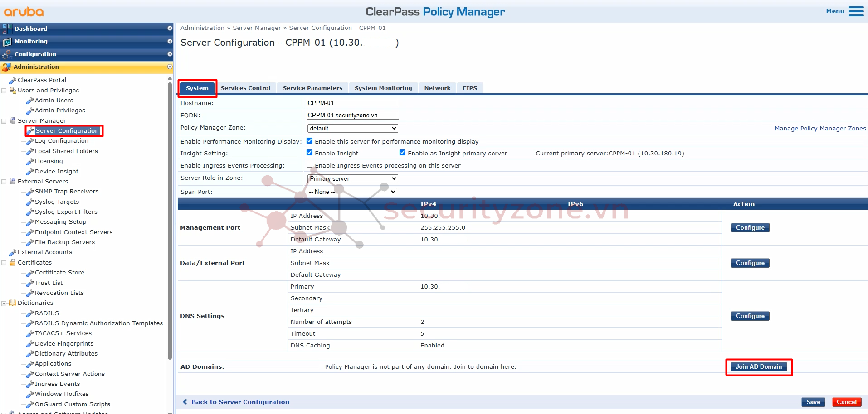Click the Device Insight wrench icon

click(x=30, y=172)
